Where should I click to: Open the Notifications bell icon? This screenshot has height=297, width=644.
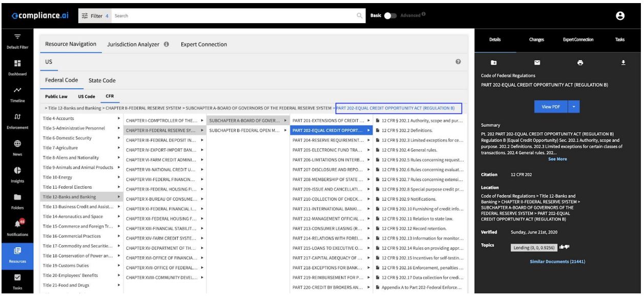(x=17, y=224)
